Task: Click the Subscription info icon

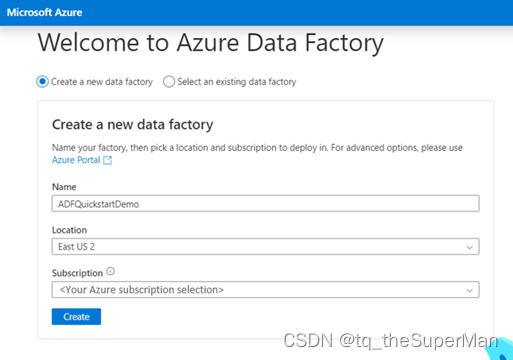Action: point(111,272)
